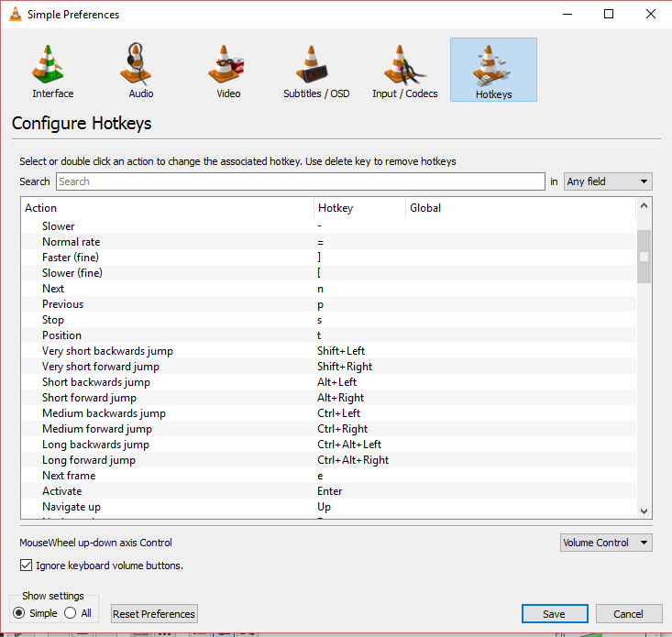Select Long forward jump row
This screenshot has height=637, width=672.
[x=329, y=460]
